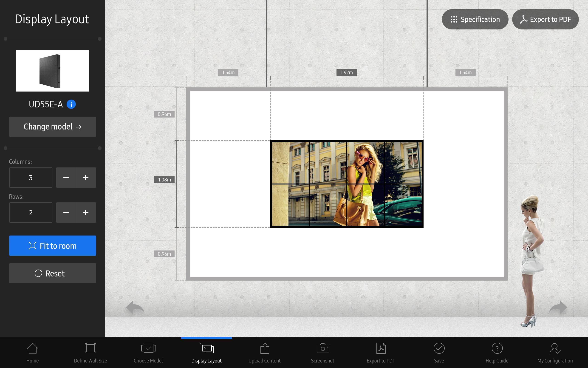Open My Configuration

[555, 353]
